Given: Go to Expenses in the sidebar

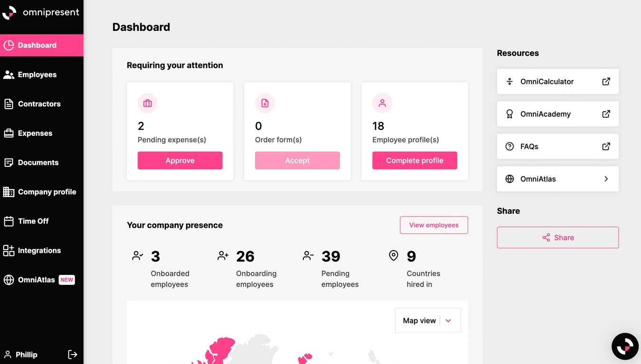Looking at the screenshot, I should [35, 133].
